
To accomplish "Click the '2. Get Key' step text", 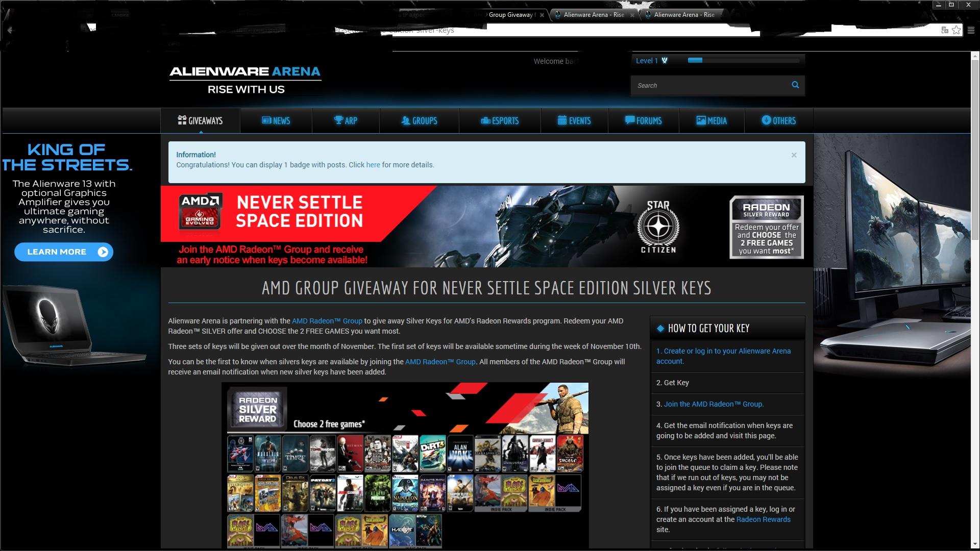I will coord(673,383).
